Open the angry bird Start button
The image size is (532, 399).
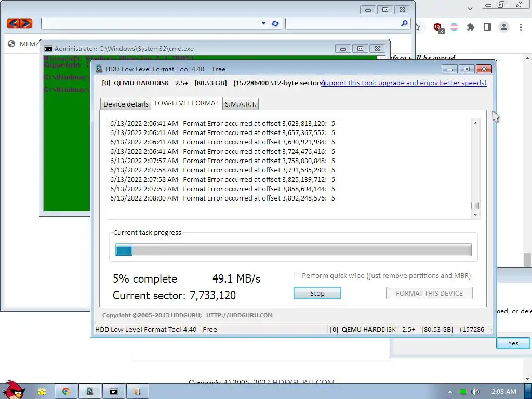(x=14, y=390)
